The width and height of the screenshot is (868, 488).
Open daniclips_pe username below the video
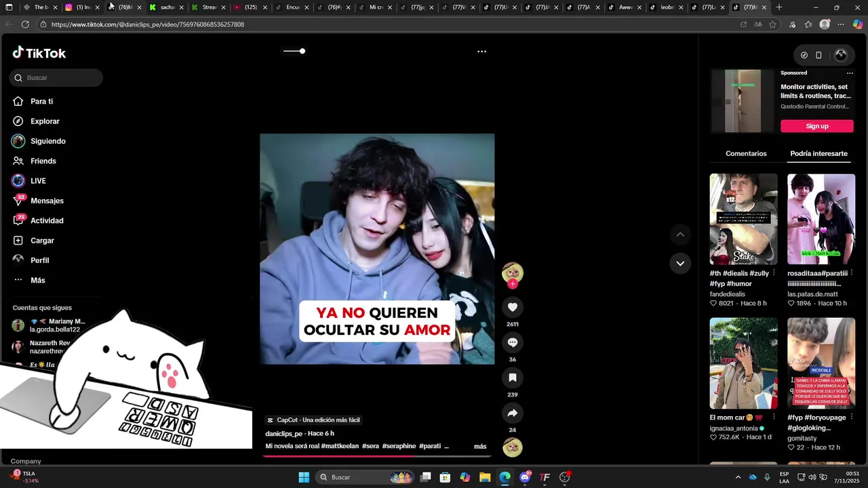283,434
